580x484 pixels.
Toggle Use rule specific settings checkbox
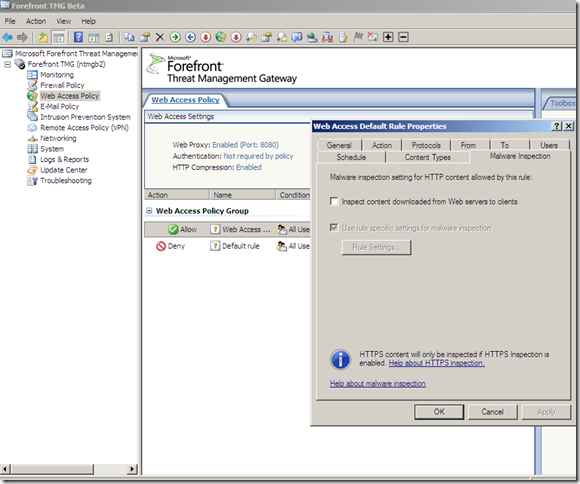click(334, 228)
